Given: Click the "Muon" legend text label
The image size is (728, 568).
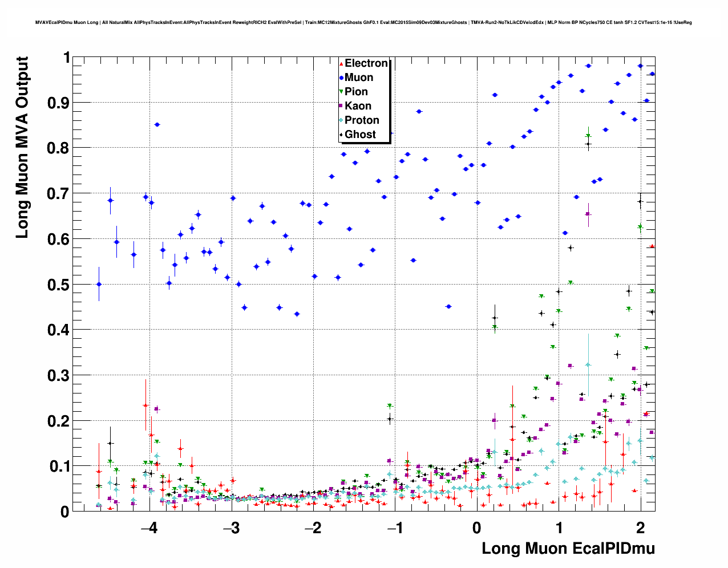Looking at the screenshot, I should (359, 78).
